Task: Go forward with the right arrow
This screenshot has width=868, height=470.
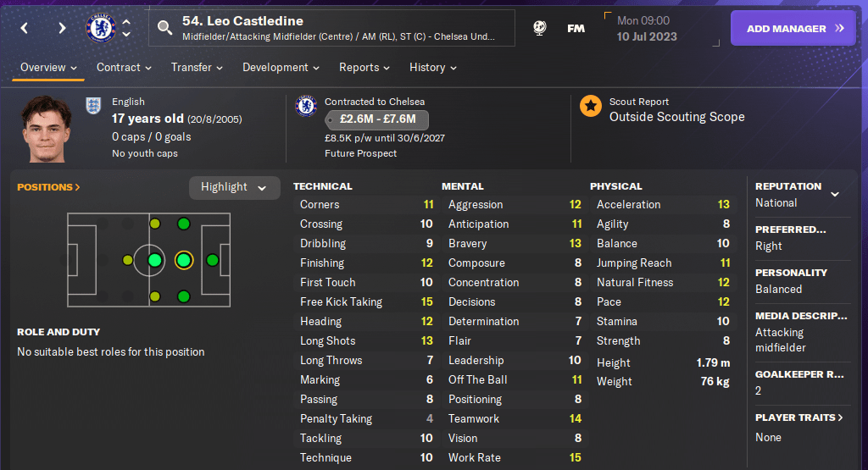Action: [x=62, y=28]
